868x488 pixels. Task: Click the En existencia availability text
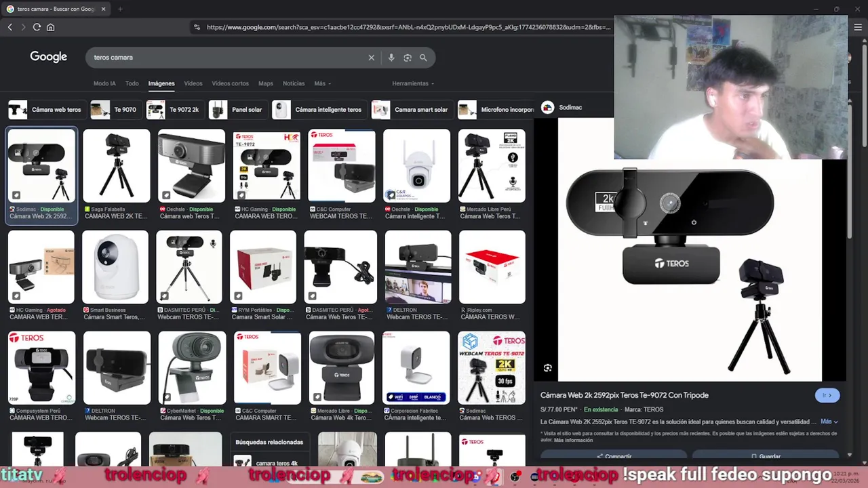(x=601, y=409)
